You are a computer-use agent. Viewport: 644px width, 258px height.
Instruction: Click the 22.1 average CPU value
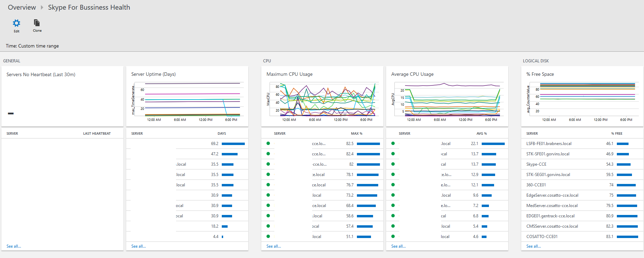tap(474, 144)
